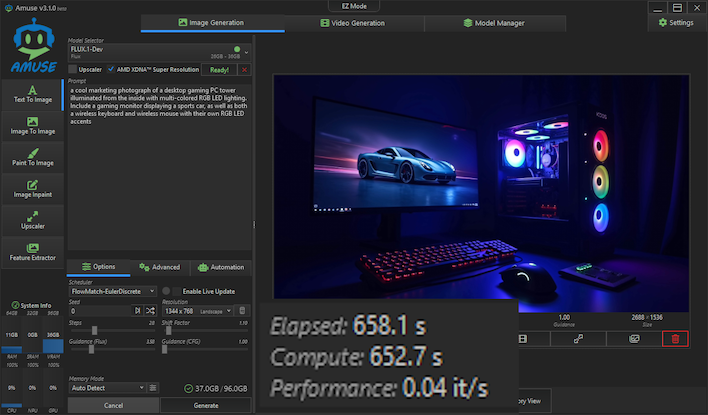Screen dimensions: 708x415
Task: Click the seed step-forward icon
Action: pyautogui.click(x=138, y=311)
